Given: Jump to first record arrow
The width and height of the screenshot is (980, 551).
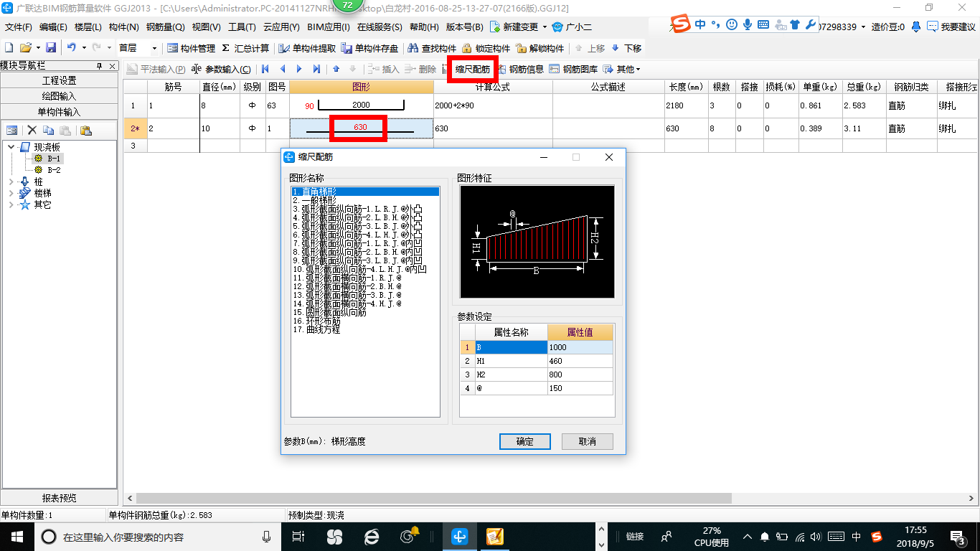Looking at the screenshot, I should click(x=265, y=70).
